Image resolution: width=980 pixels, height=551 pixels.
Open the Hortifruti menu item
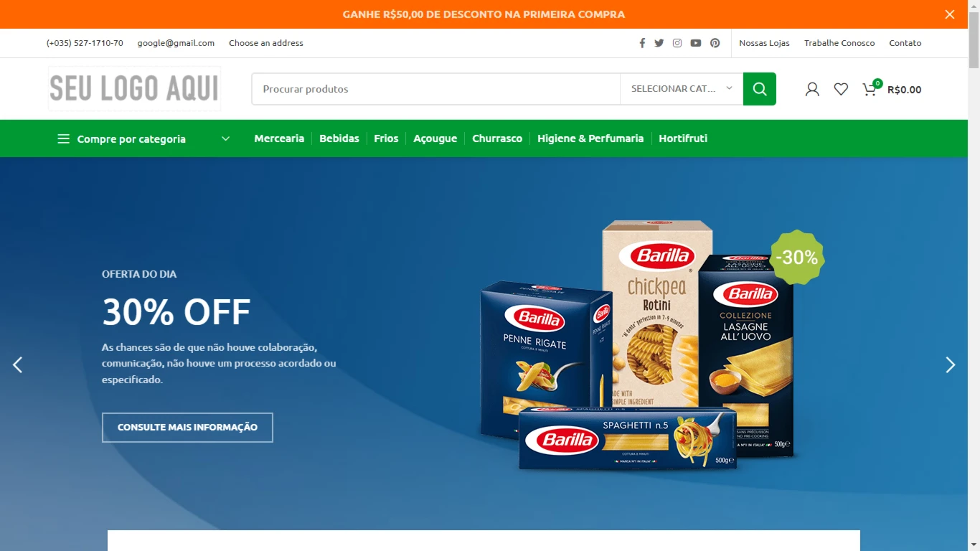(x=683, y=138)
